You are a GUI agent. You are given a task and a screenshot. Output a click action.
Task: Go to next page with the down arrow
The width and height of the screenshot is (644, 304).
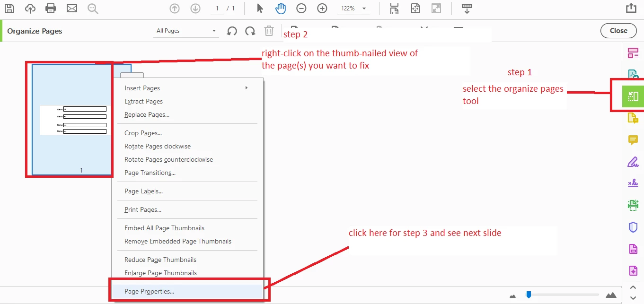(195, 9)
